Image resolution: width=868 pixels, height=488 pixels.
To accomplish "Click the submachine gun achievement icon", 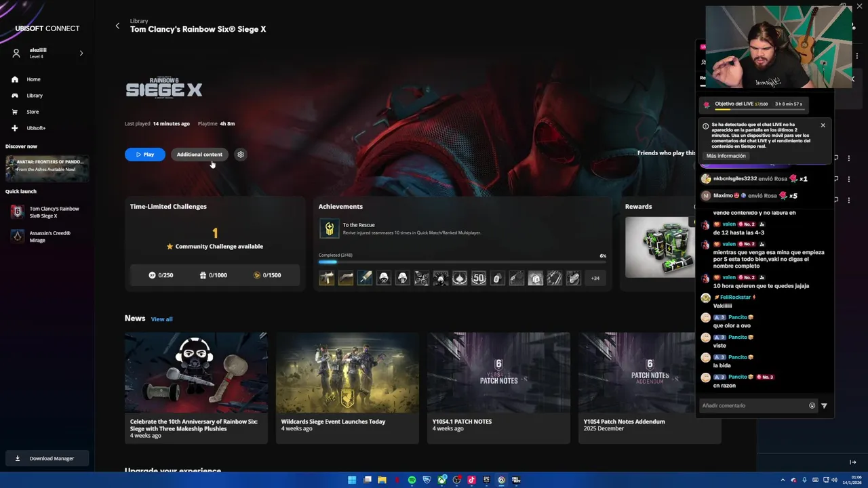I will pos(327,278).
